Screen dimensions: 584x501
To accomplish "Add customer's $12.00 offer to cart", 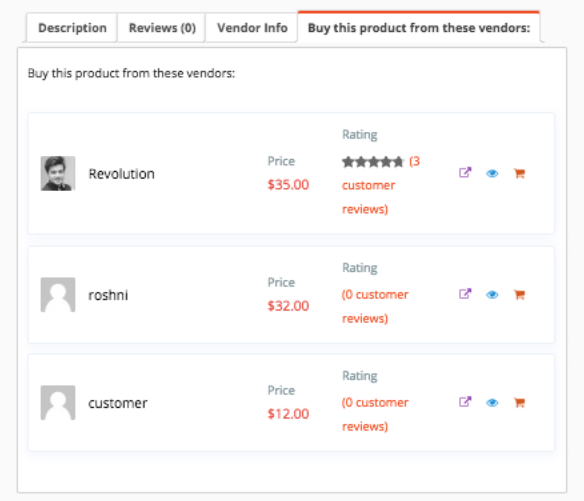I will click(x=519, y=402).
